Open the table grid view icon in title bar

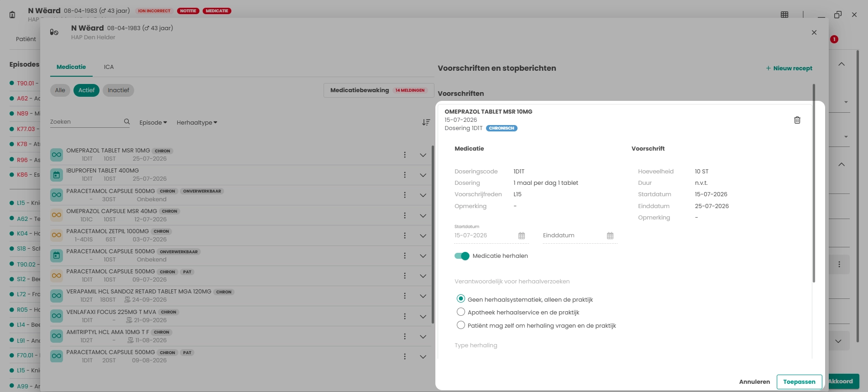pyautogui.click(x=784, y=15)
